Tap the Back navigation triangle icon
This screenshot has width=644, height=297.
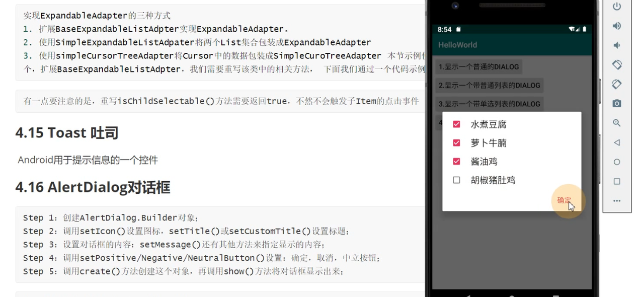click(616, 142)
